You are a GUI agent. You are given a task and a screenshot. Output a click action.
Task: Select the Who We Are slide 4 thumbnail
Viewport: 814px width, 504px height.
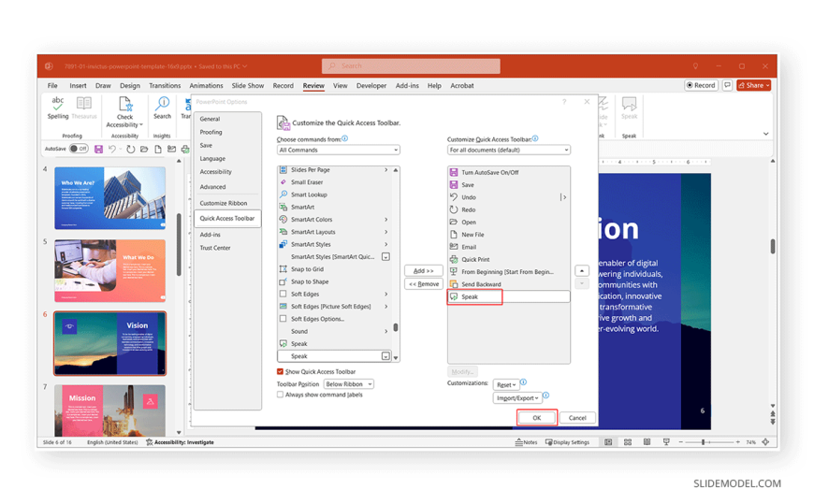[x=110, y=197]
